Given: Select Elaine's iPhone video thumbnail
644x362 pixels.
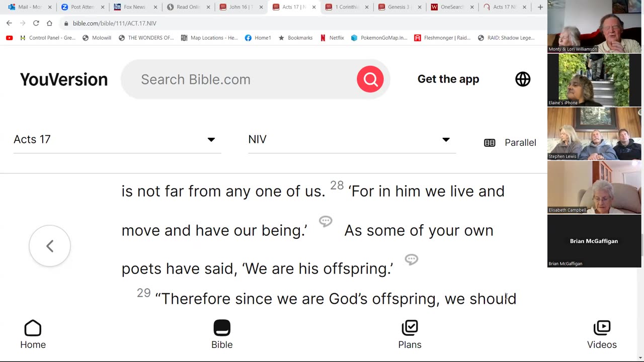Looking at the screenshot, I should (x=594, y=79).
